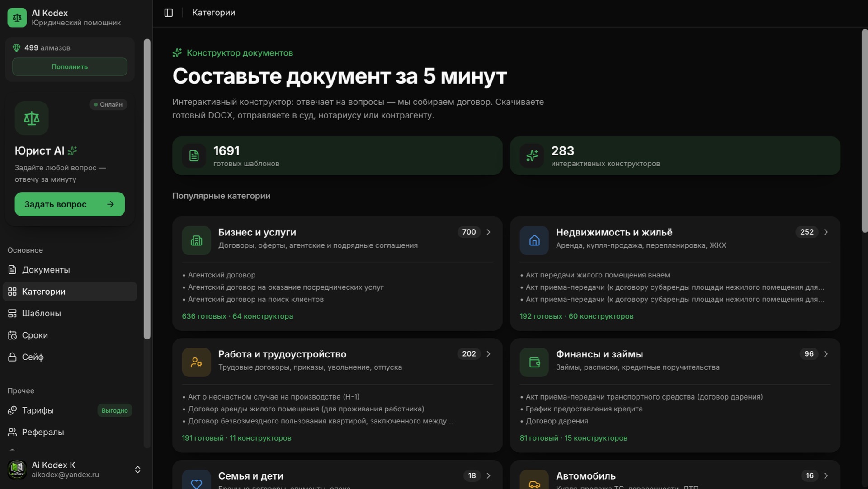The width and height of the screenshot is (868, 489).
Task: Open the Сейф section
Action: [x=70, y=357]
